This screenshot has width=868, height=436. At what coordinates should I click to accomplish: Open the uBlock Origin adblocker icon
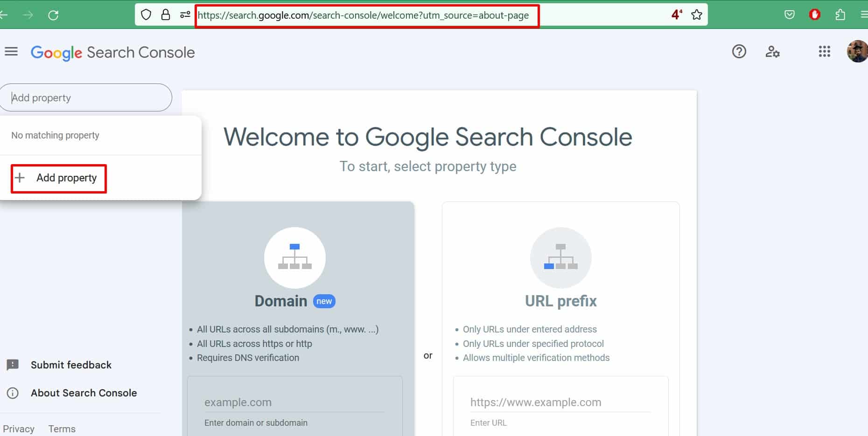coord(815,14)
